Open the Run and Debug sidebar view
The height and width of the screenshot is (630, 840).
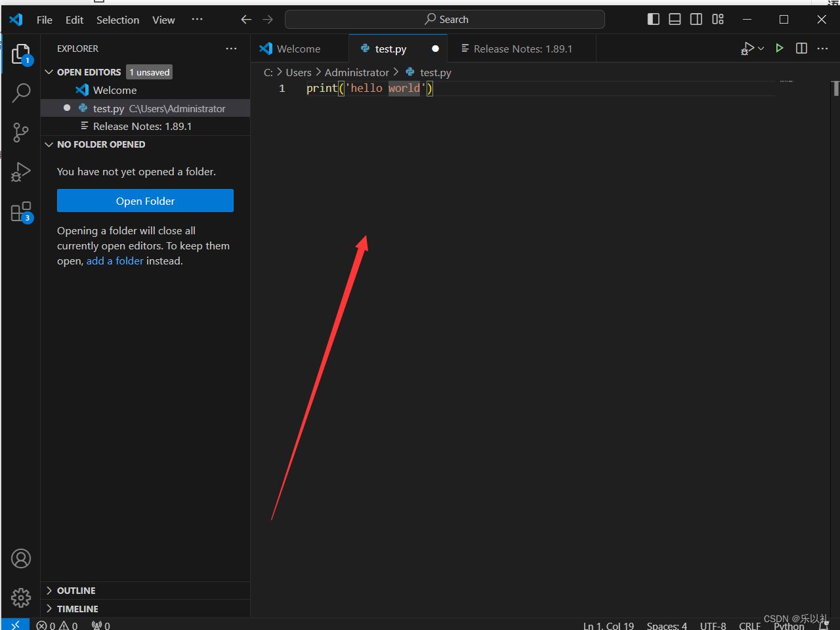tap(20, 172)
